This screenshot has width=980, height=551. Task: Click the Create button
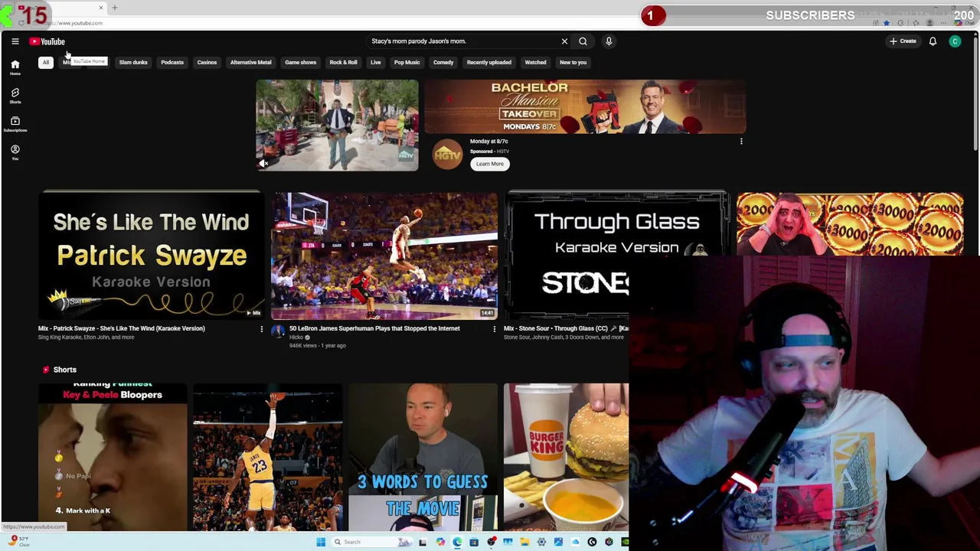click(x=903, y=41)
